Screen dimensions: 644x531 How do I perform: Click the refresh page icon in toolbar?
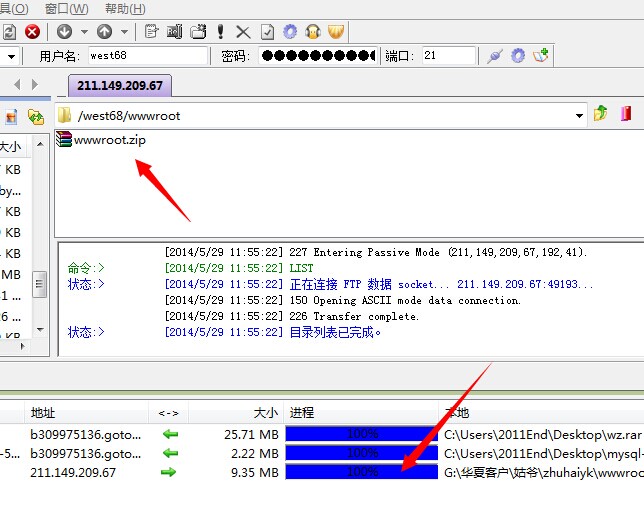pos(9,32)
